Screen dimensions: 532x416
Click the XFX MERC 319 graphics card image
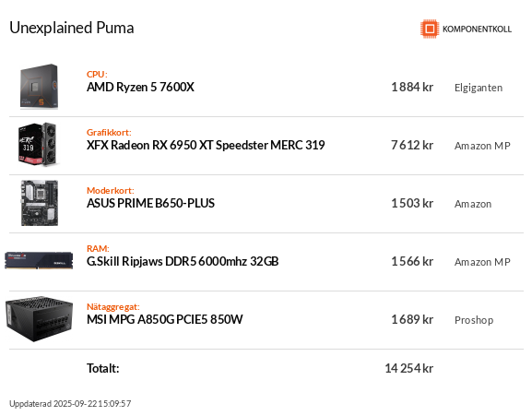point(38,145)
